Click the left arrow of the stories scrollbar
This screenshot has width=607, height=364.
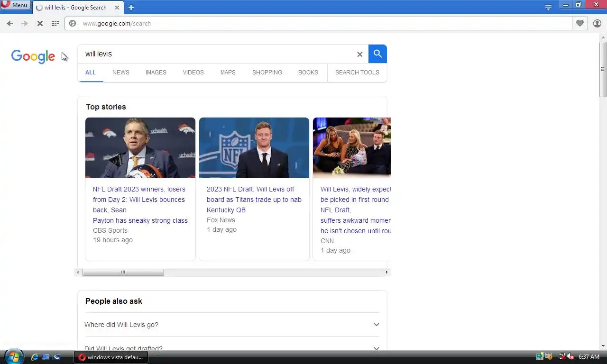tap(78, 272)
